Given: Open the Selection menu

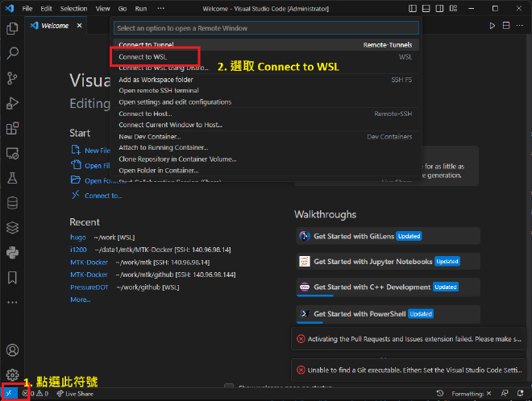Looking at the screenshot, I should (x=73, y=9).
